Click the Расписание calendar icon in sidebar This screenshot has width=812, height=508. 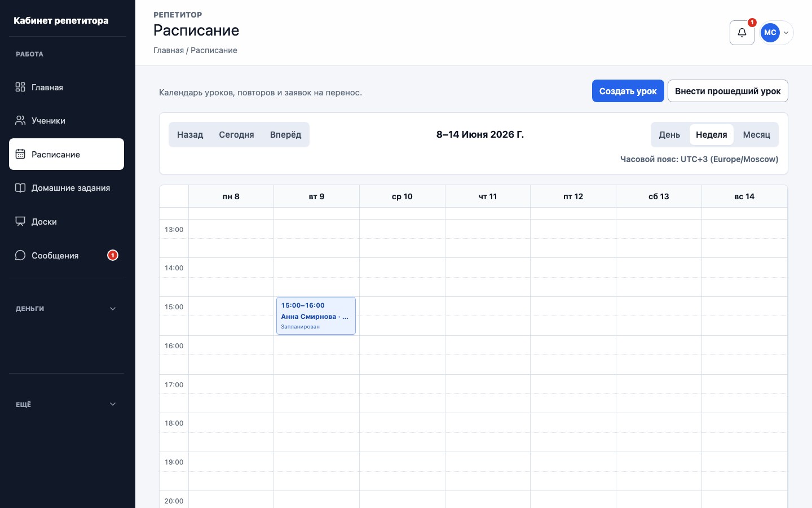coord(20,154)
